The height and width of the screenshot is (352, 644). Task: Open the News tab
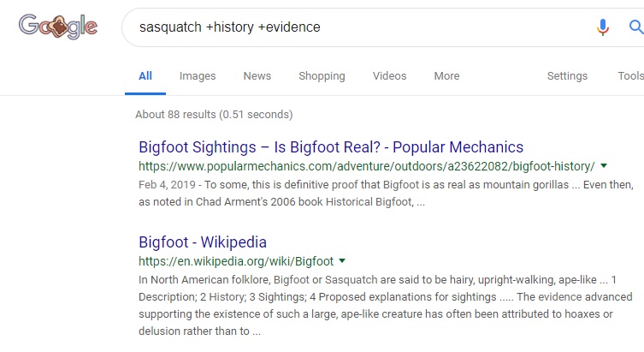pyautogui.click(x=257, y=76)
